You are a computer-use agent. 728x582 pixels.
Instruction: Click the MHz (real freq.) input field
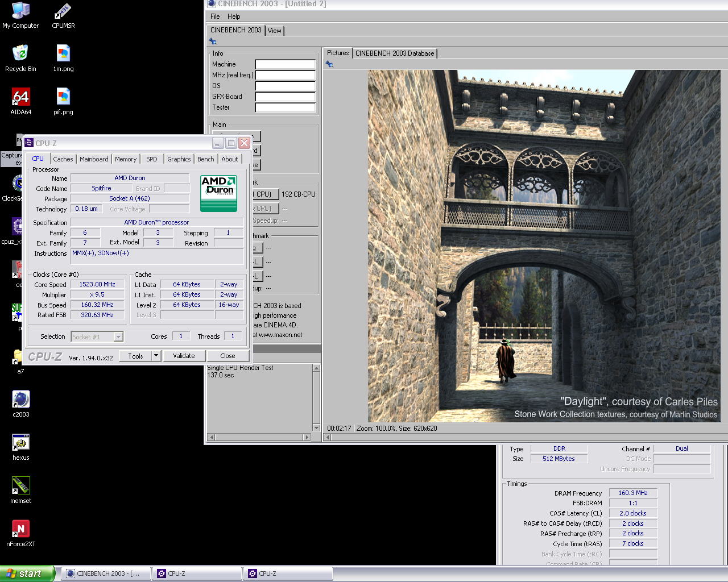[x=285, y=75]
